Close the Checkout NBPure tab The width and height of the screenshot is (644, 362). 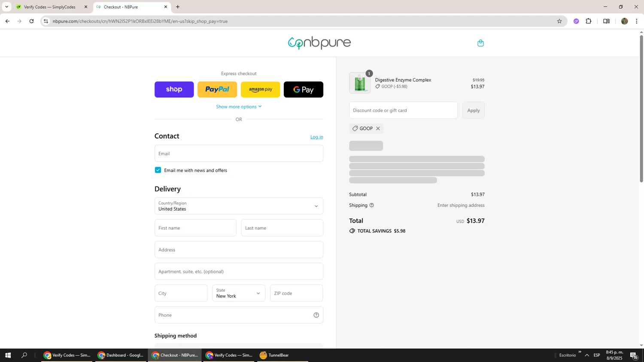(166, 7)
